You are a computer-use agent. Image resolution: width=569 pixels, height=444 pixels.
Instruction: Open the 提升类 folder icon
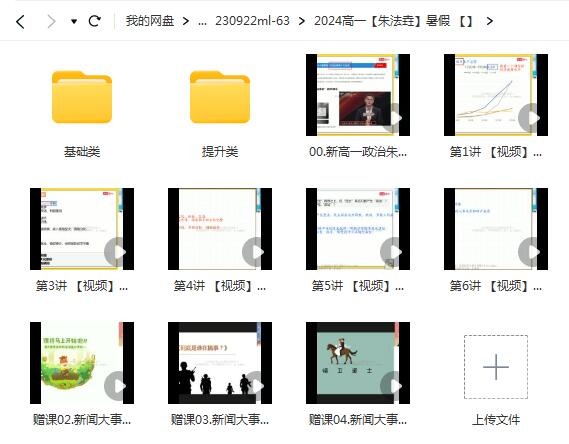[x=220, y=97]
